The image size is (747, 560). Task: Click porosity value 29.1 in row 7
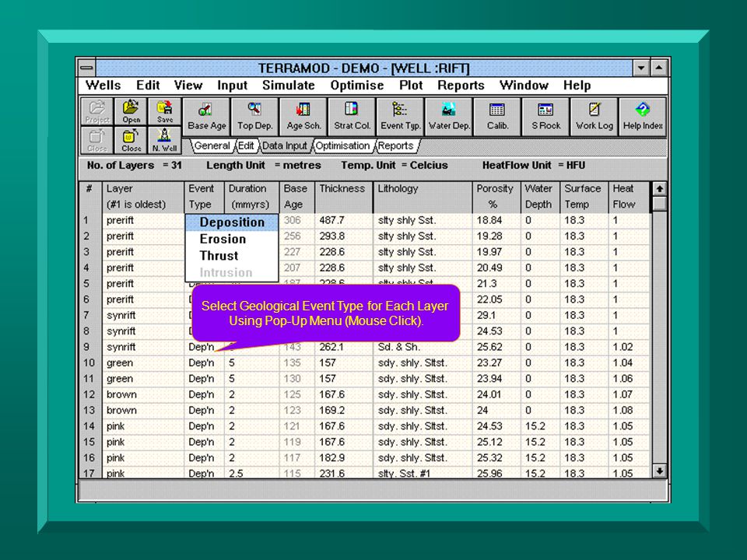486,315
